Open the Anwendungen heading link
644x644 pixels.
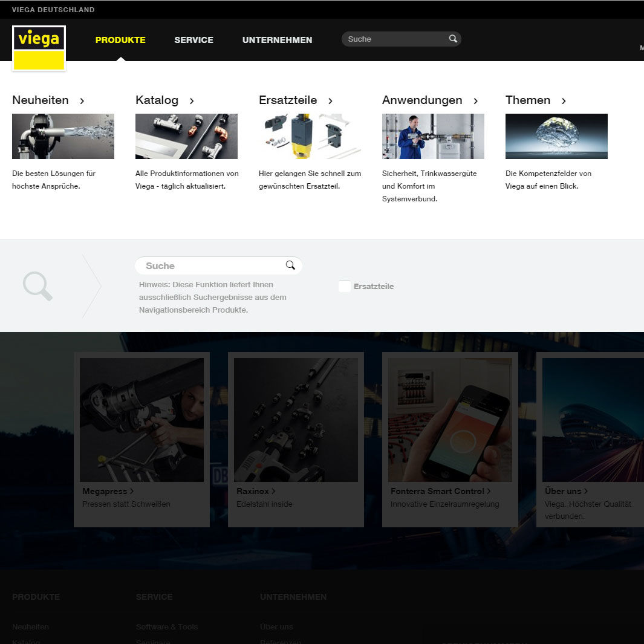click(x=422, y=100)
